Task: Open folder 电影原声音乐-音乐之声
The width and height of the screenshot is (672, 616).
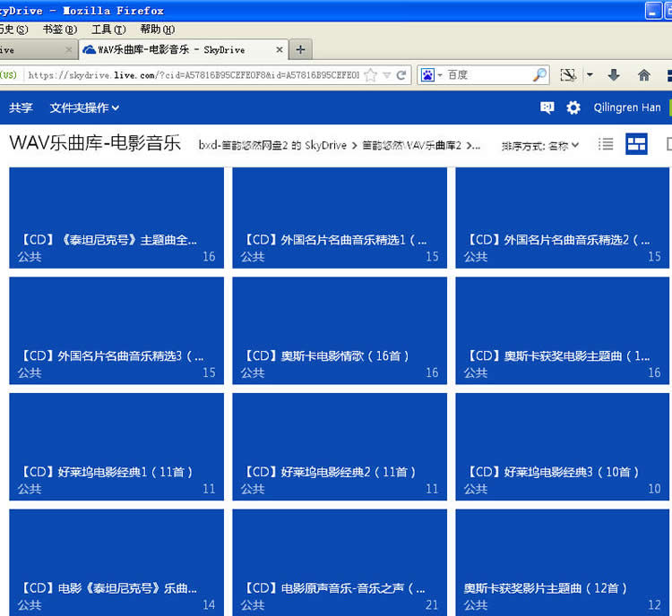Action: 340,562
